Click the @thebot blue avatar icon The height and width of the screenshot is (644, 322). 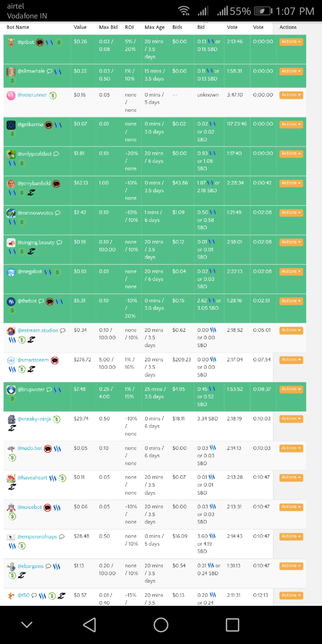coord(11,302)
